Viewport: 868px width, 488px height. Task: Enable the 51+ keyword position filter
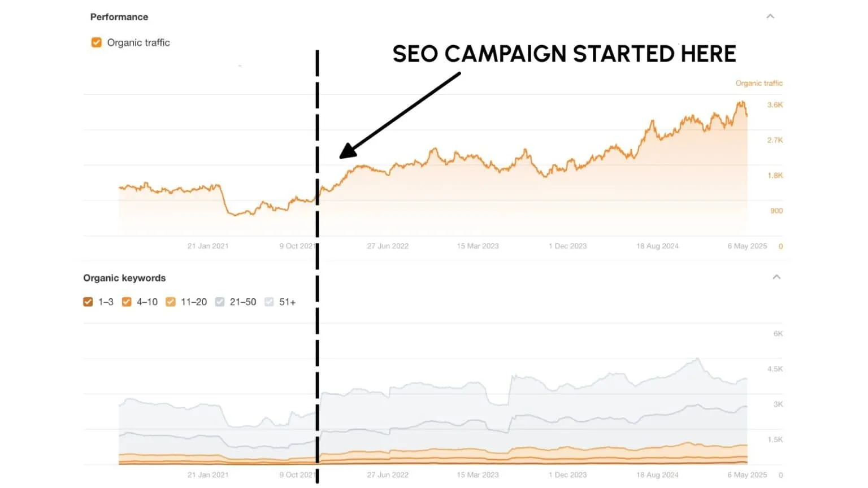point(269,302)
